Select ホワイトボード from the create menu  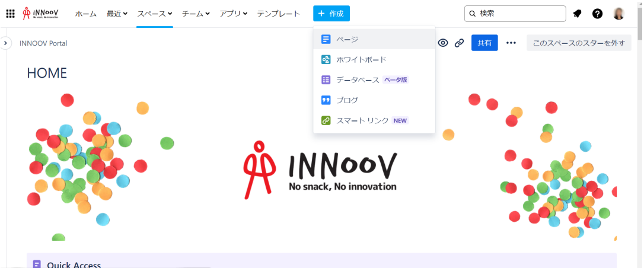tap(374, 59)
